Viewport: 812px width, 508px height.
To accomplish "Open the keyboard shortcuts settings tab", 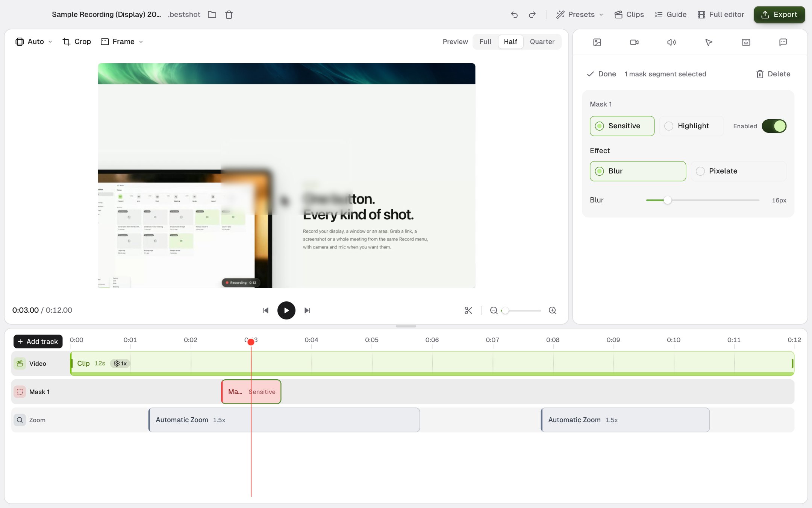I will coord(746,42).
